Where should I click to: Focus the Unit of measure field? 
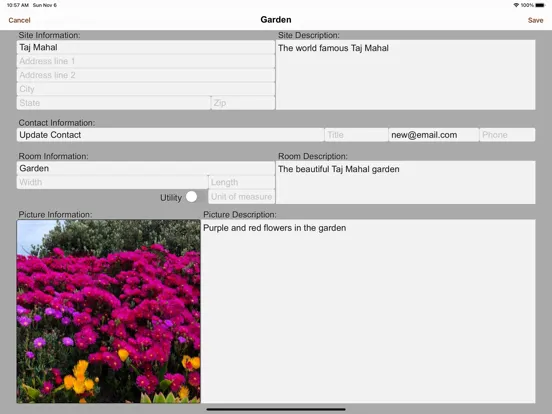point(242,197)
